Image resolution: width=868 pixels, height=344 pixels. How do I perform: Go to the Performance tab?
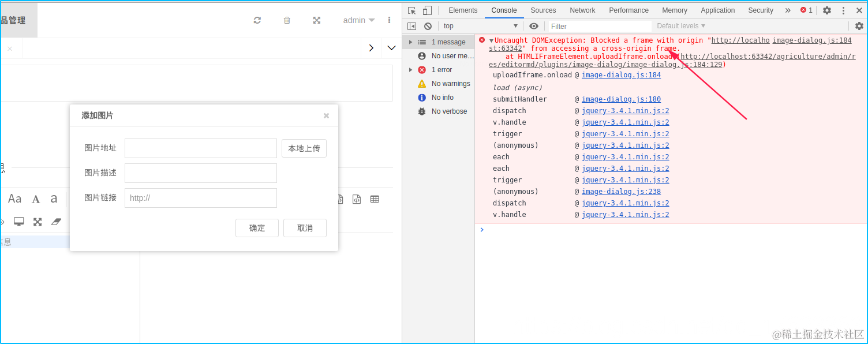[628, 10]
